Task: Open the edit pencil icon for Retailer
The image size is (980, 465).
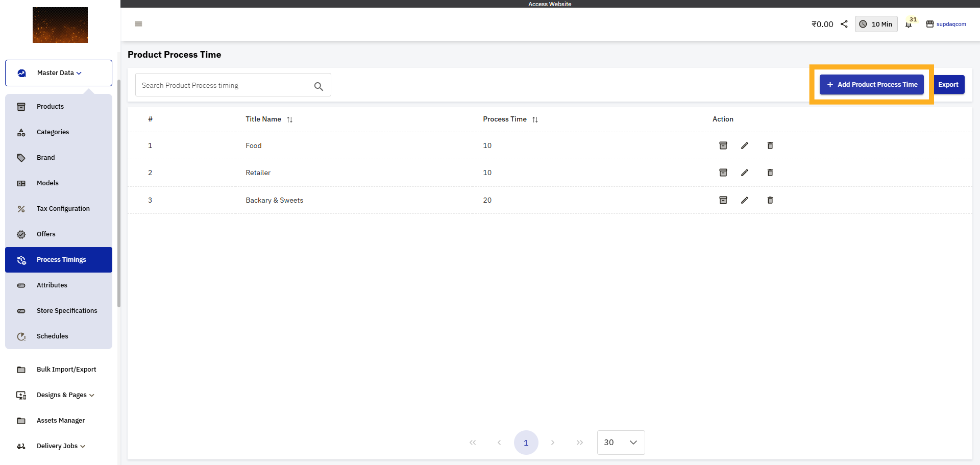Action: (745, 173)
